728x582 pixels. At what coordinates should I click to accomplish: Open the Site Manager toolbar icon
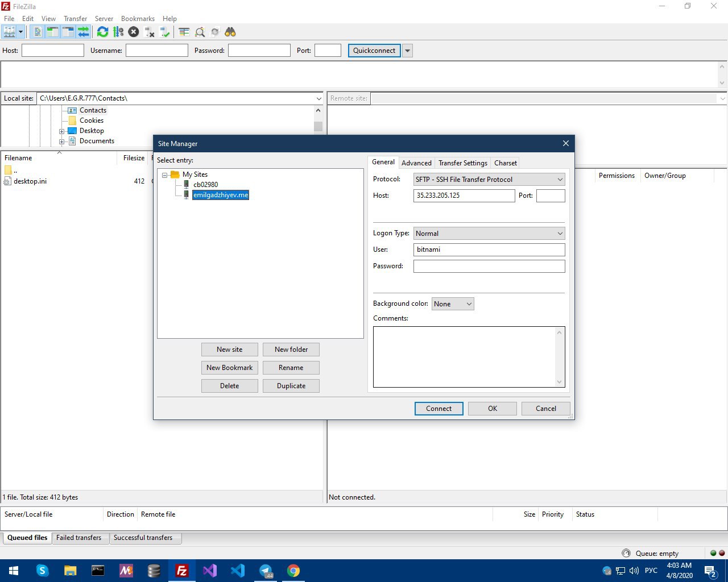pyautogui.click(x=10, y=32)
